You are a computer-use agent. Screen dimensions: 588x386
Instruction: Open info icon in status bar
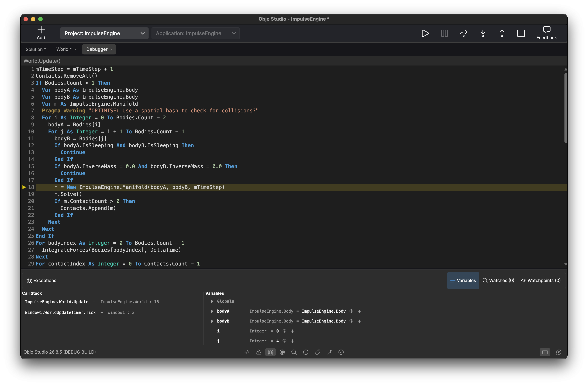click(x=306, y=352)
